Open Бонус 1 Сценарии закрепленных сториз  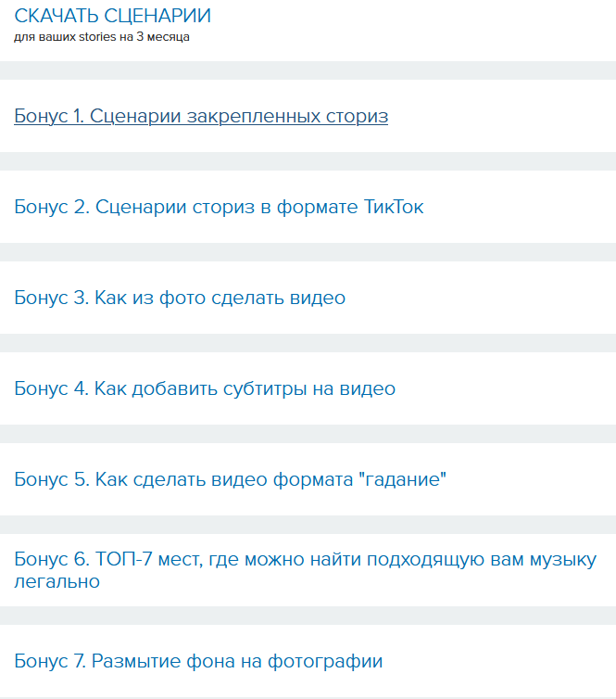point(201,116)
